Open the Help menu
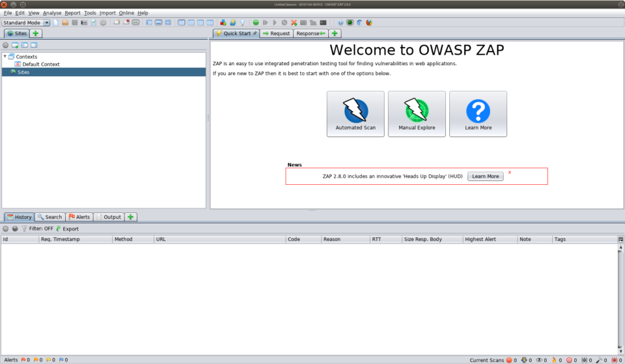The width and height of the screenshot is (625, 364). [143, 13]
